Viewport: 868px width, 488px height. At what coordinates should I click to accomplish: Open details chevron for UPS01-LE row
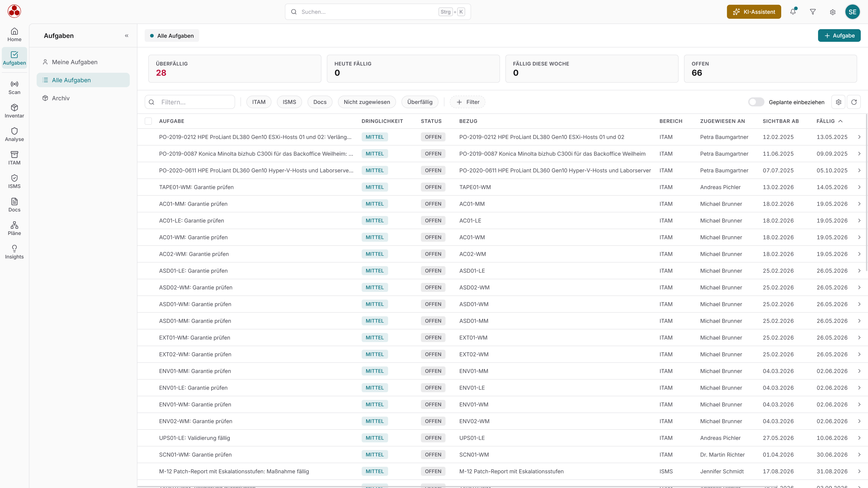(859, 438)
